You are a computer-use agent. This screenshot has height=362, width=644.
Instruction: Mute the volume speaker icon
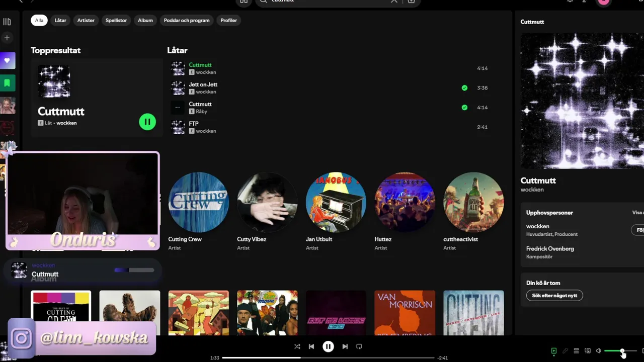click(598, 351)
